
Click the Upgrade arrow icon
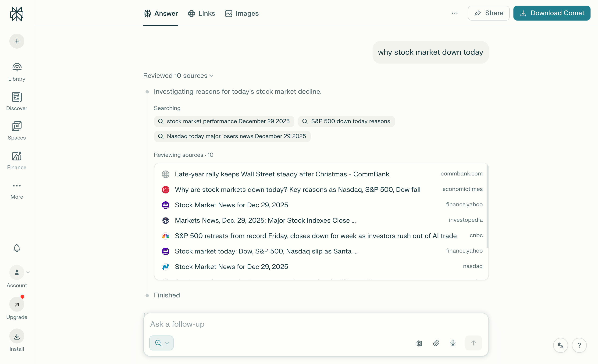click(x=17, y=304)
